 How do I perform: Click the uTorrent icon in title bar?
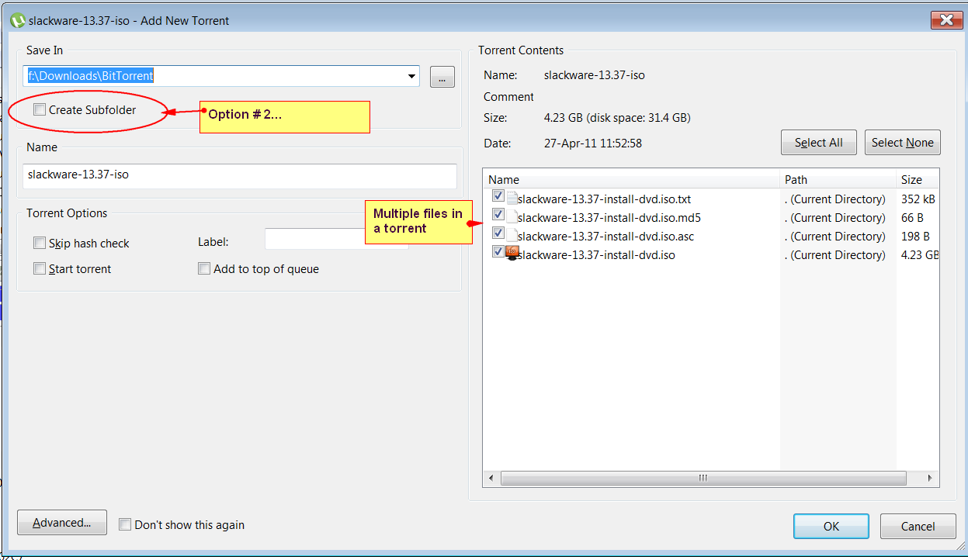(x=17, y=20)
